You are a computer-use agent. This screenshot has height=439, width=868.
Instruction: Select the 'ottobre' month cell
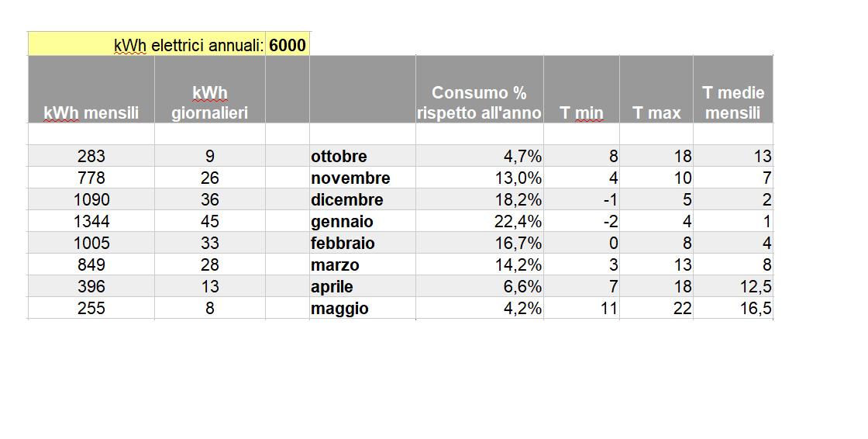click(363, 157)
